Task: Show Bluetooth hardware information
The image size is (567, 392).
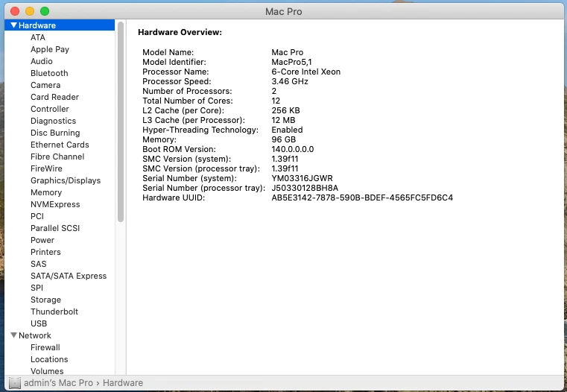Action: (x=49, y=73)
